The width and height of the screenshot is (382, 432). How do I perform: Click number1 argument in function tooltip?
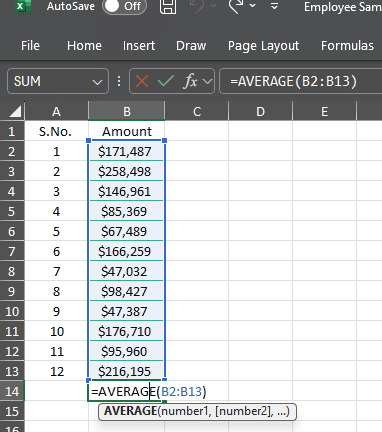click(185, 411)
